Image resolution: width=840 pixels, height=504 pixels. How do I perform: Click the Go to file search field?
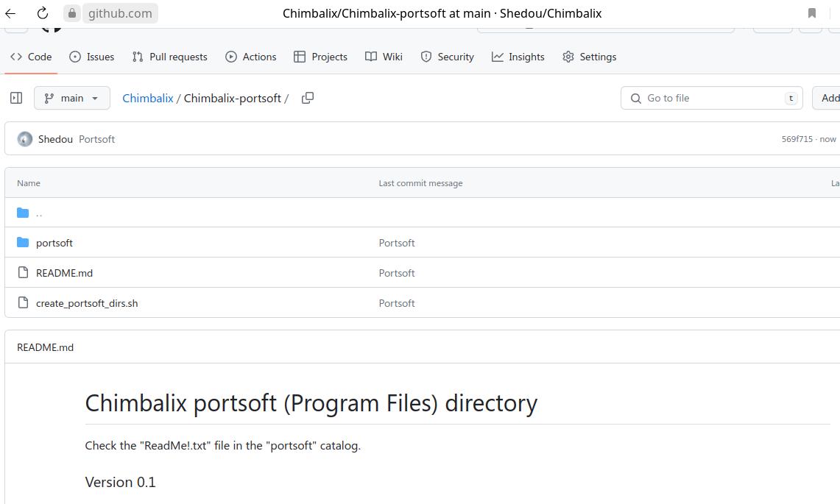tap(711, 98)
